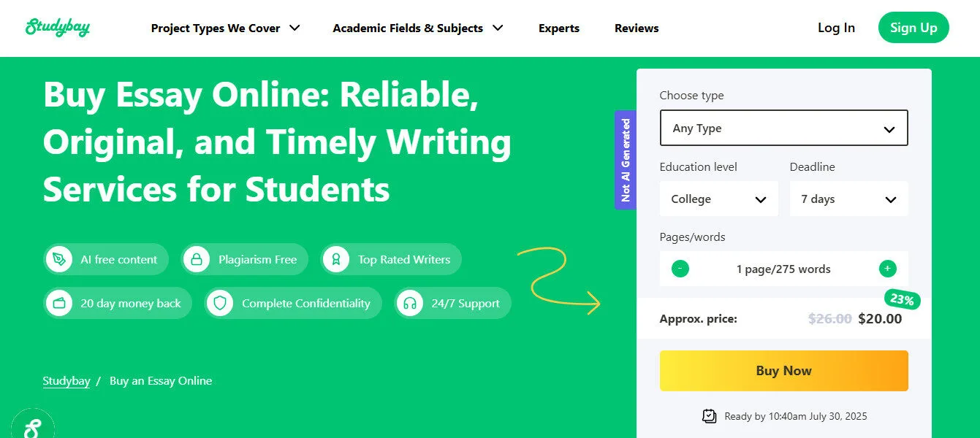The width and height of the screenshot is (980, 438).
Task: Click the 24/7 Support headphones icon
Action: click(x=409, y=303)
